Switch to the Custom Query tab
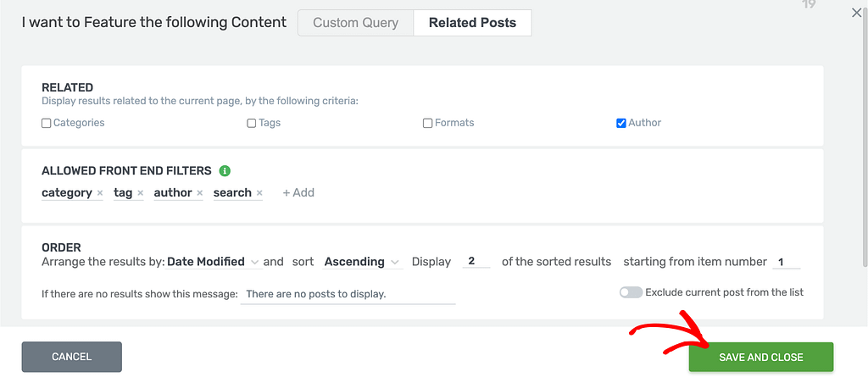This screenshot has width=868, height=383. tap(355, 23)
